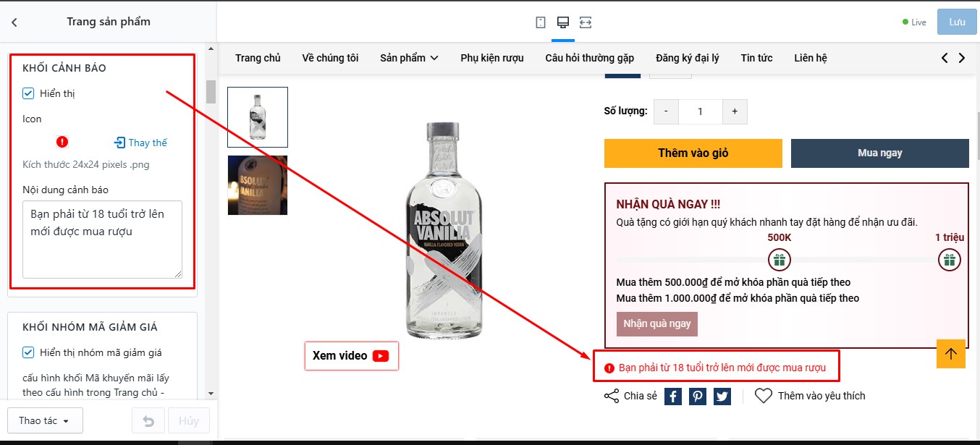The width and height of the screenshot is (980, 445).
Task: Click the 500K gift milestone icon
Action: (x=779, y=260)
